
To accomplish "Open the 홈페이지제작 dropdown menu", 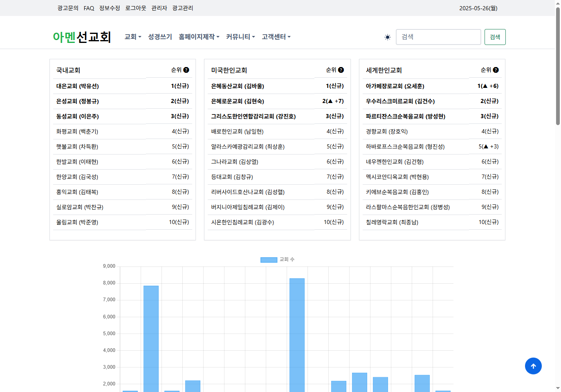I will tap(199, 37).
